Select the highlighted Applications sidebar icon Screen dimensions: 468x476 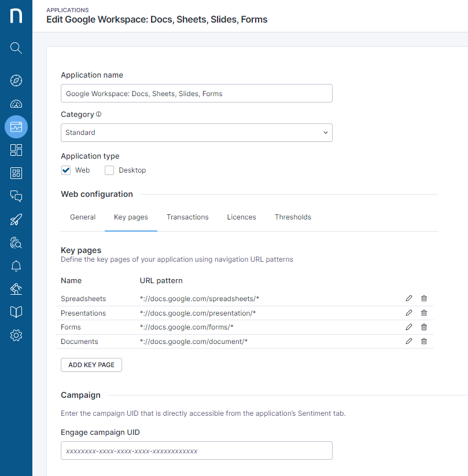16,127
